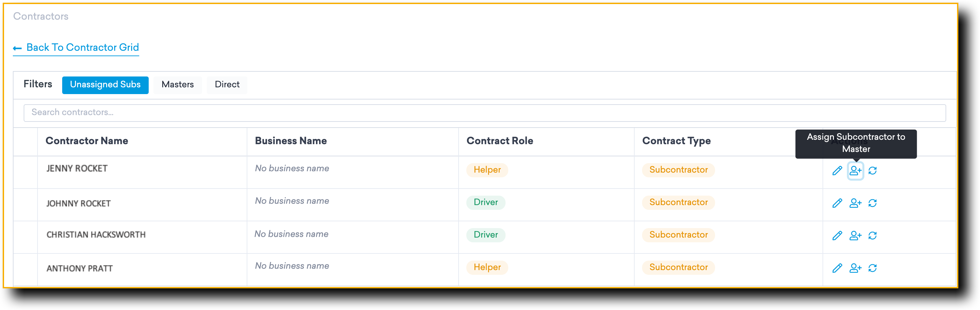Assign Anthony Pratt to a master
The height and width of the screenshot is (310, 980).
click(x=855, y=268)
